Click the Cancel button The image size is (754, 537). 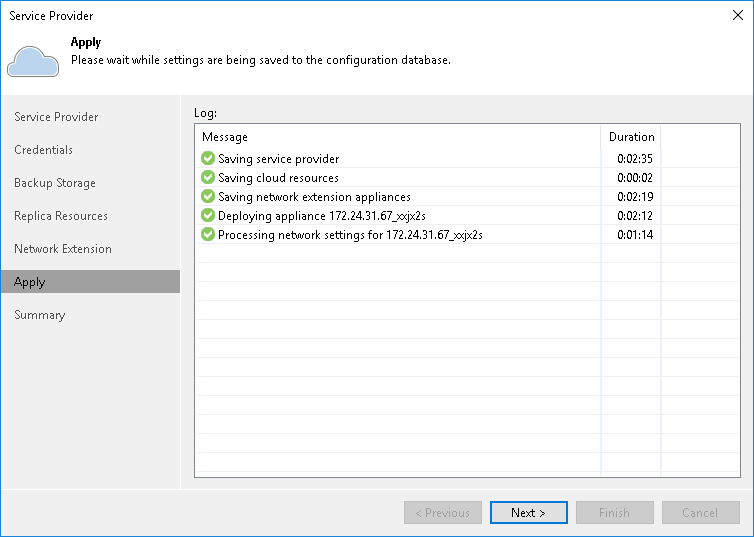coord(701,512)
